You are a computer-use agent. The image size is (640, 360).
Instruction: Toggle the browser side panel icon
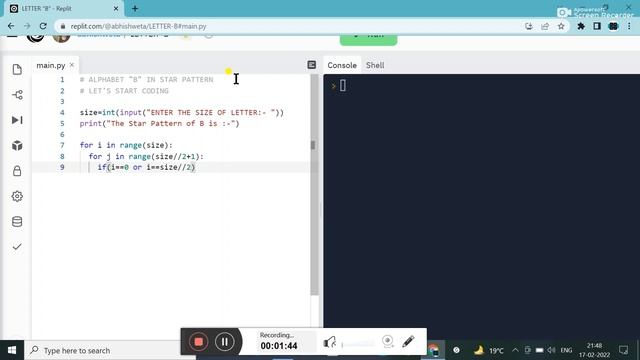597,26
